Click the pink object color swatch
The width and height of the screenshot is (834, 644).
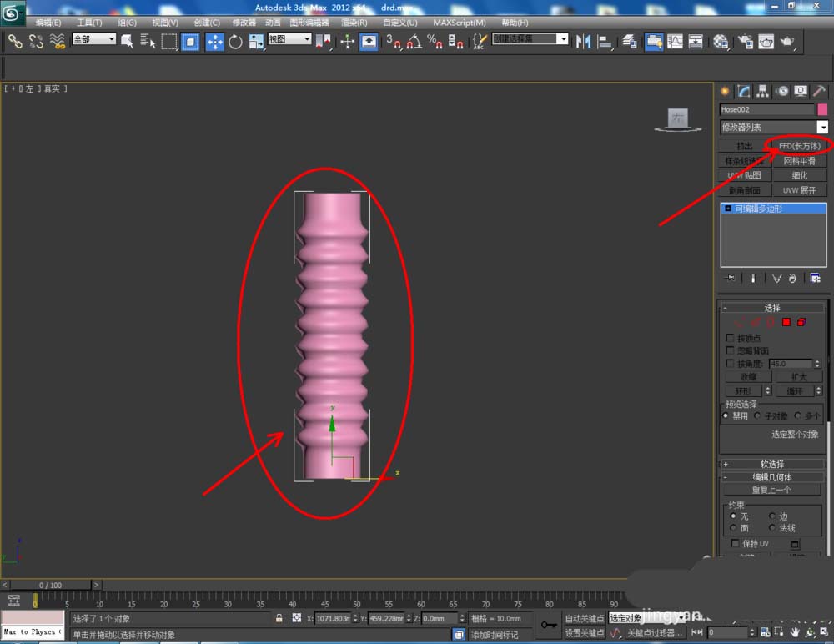[822, 109]
